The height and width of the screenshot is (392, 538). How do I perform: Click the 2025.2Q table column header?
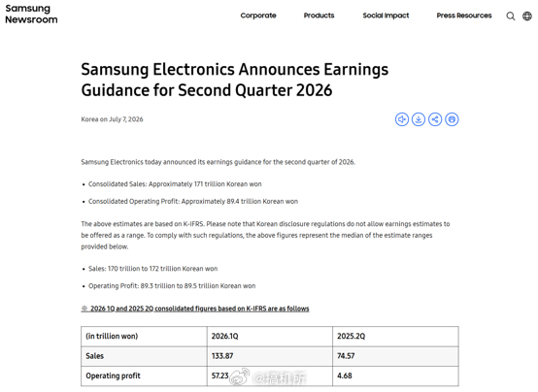coord(351,336)
